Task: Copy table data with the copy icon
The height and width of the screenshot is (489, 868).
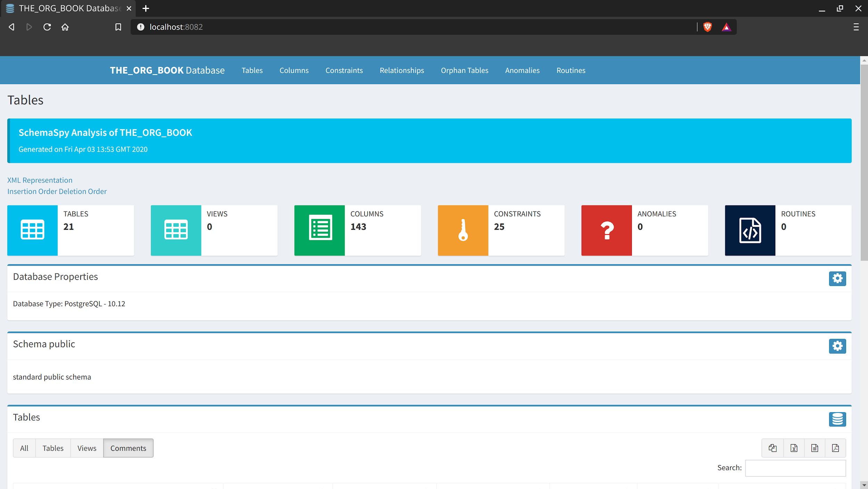Action: click(773, 448)
